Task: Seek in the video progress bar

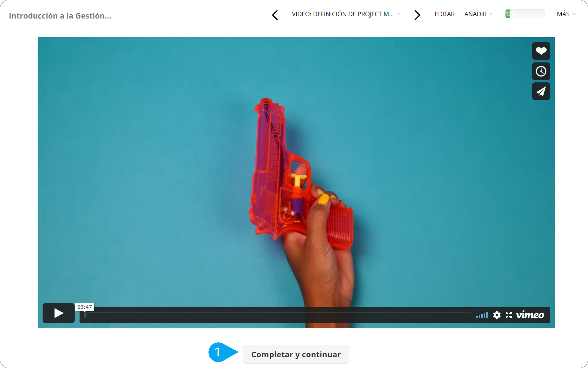Action: [x=277, y=315]
